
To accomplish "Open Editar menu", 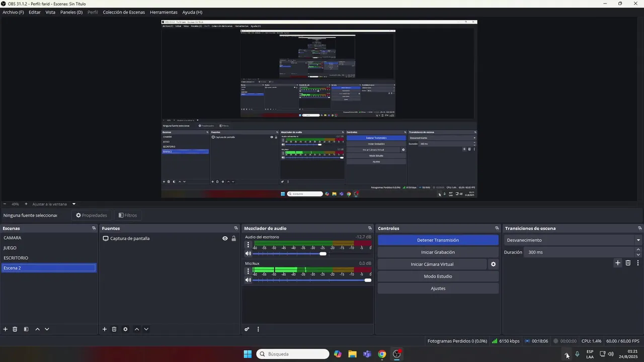I will point(35,12).
